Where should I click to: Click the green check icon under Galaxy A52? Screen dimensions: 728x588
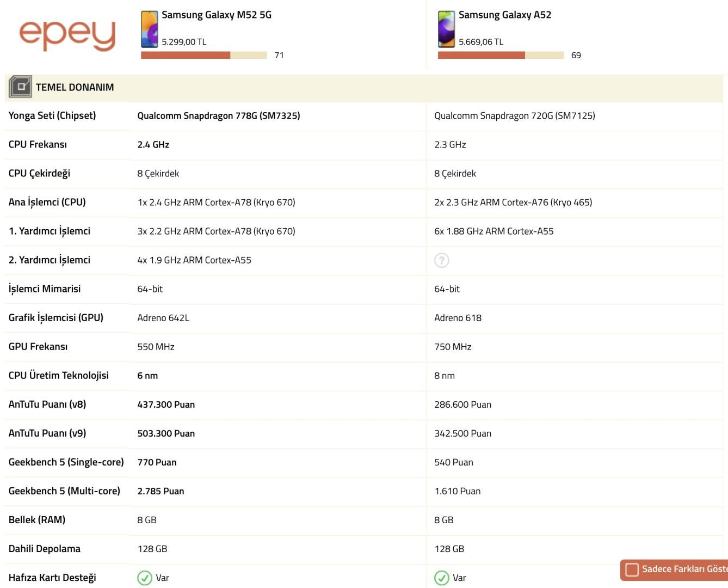pos(442,578)
